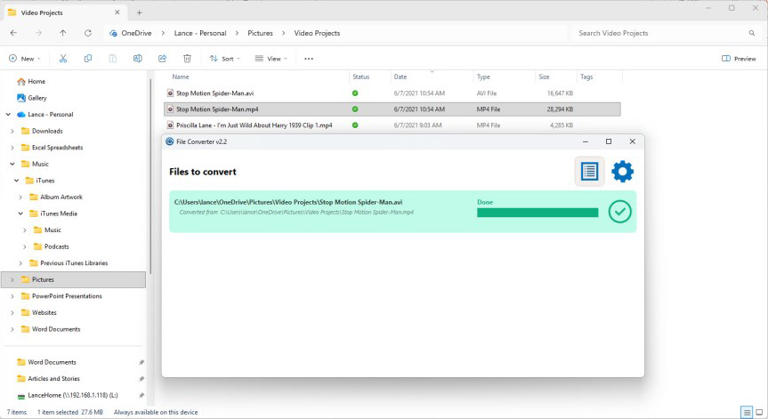Image resolution: width=768 pixels, height=419 pixels.
Task: Click the Delete trash icon
Action: pos(187,58)
